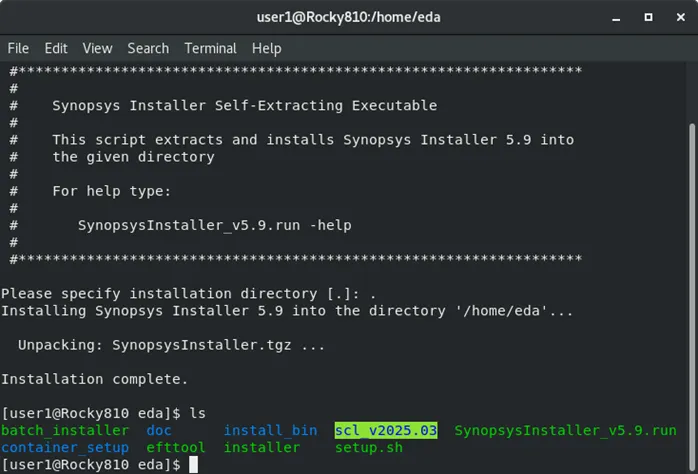Click the 'SynopsysInstaller_v5.9.run -help' line

[x=215, y=225]
